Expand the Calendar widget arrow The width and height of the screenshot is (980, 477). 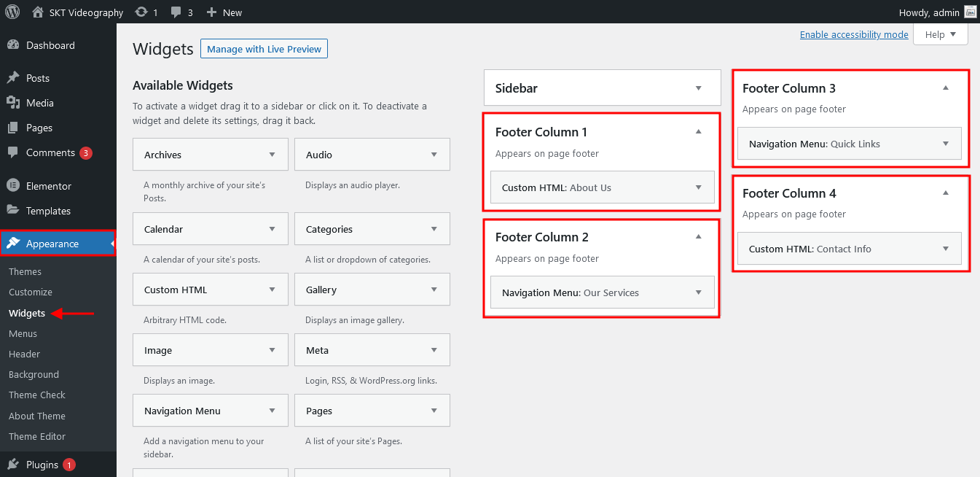click(273, 229)
